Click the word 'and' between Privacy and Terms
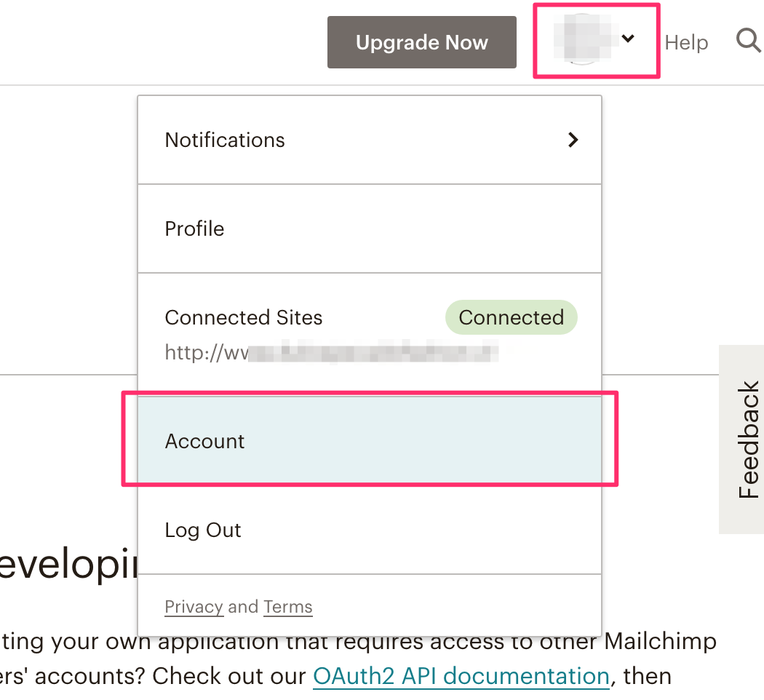The image size is (764, 700). pos(243,607)
